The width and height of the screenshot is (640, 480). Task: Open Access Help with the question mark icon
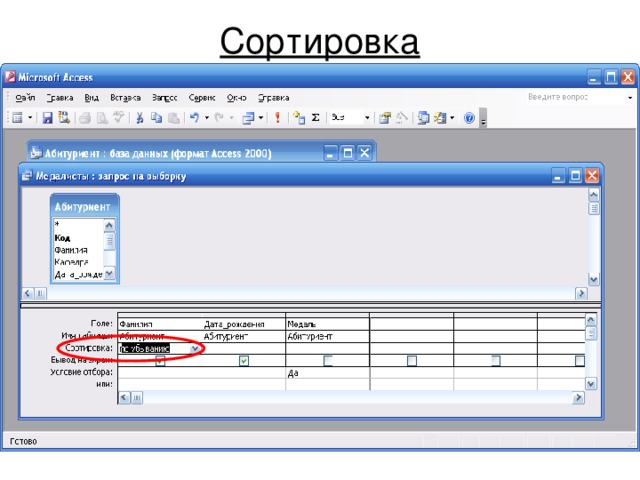point(469,118)
